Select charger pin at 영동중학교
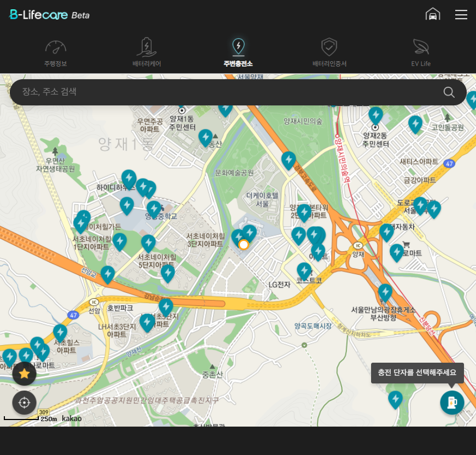The height and width of the screenshot is (455, 476). point(154,209)
